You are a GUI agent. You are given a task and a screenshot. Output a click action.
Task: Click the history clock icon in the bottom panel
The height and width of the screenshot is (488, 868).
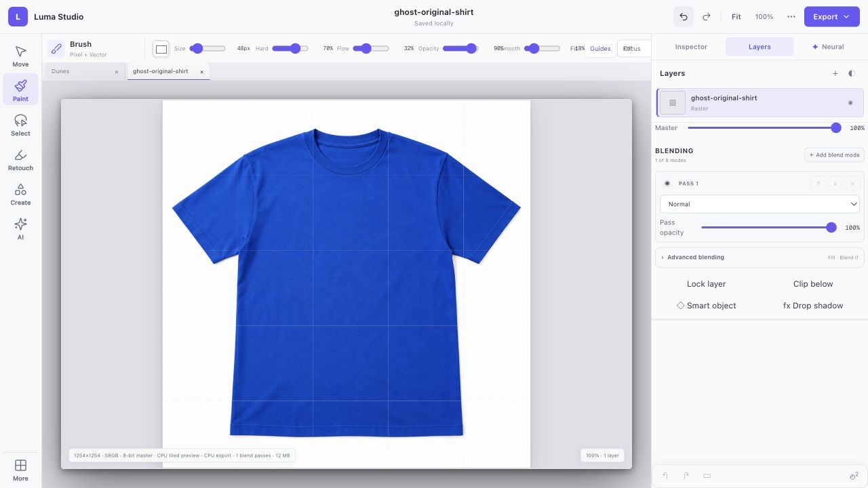click(x=854, y=476)
